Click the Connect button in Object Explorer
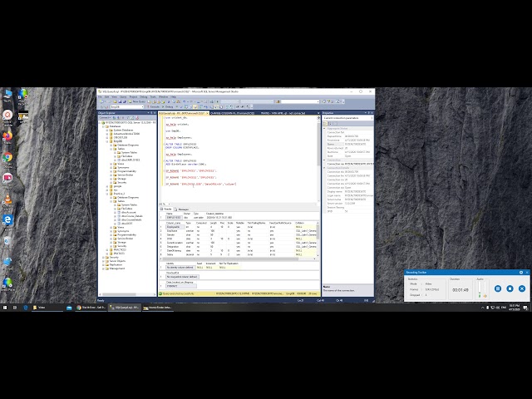This screenshot has width=532, height=399. click(x=103, y=116)
